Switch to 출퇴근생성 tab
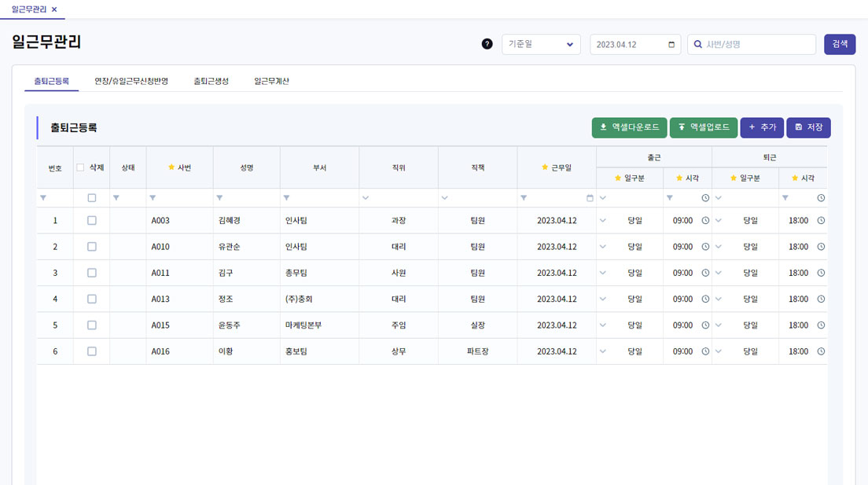 pyautogui.click(x=211, y=82)
